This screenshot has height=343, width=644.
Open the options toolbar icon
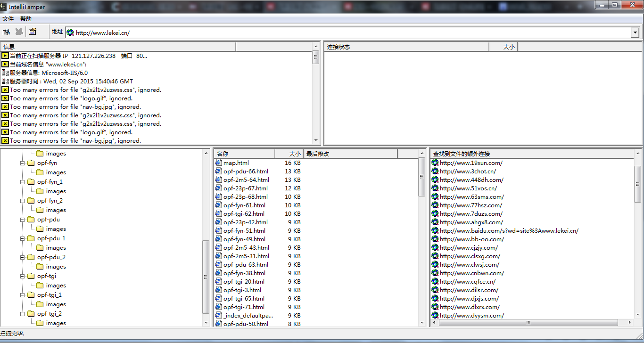coord(32,32)
